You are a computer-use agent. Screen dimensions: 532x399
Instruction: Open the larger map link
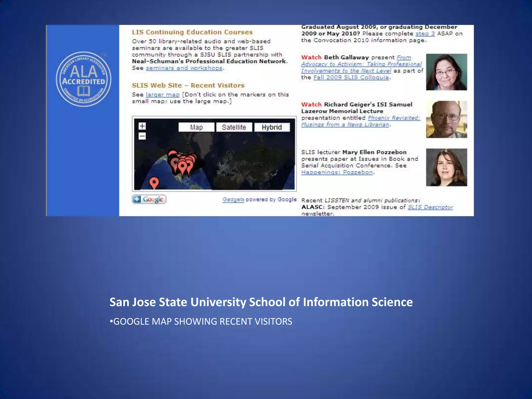point(163,95)
